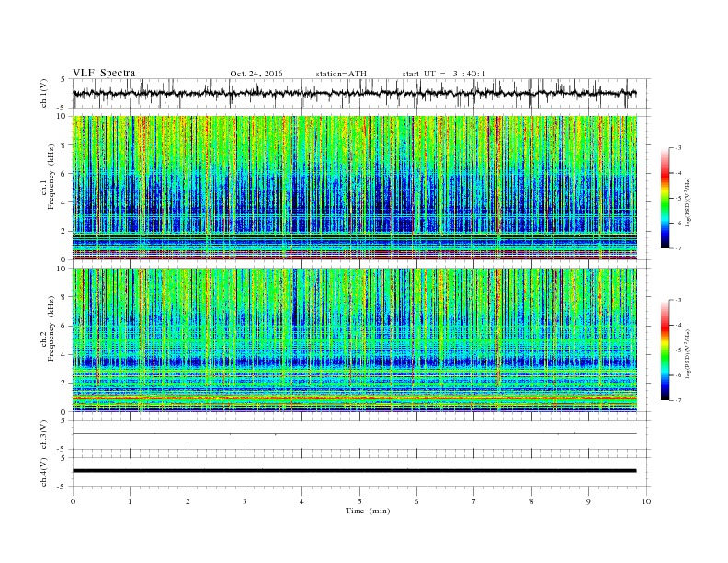Image resolution: width=728 pixels, height=563 pixels.
Task: Click the "-7" tick on ch.2 color bar
Action: click(677, 400)
